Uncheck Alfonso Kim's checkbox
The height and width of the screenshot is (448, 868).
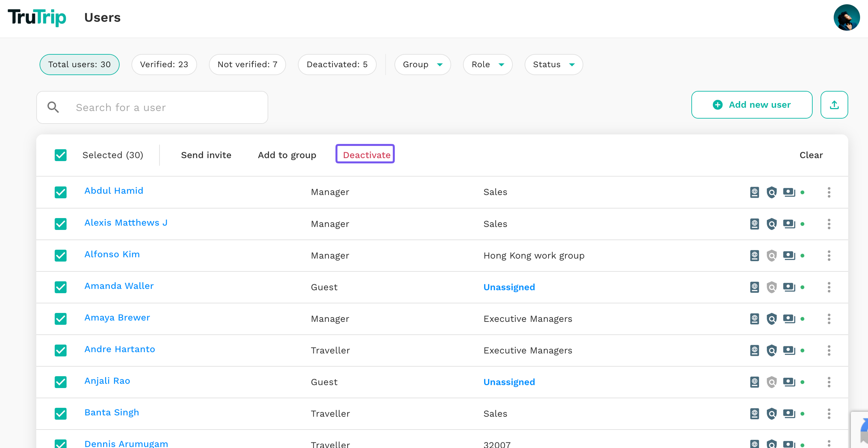61,256
